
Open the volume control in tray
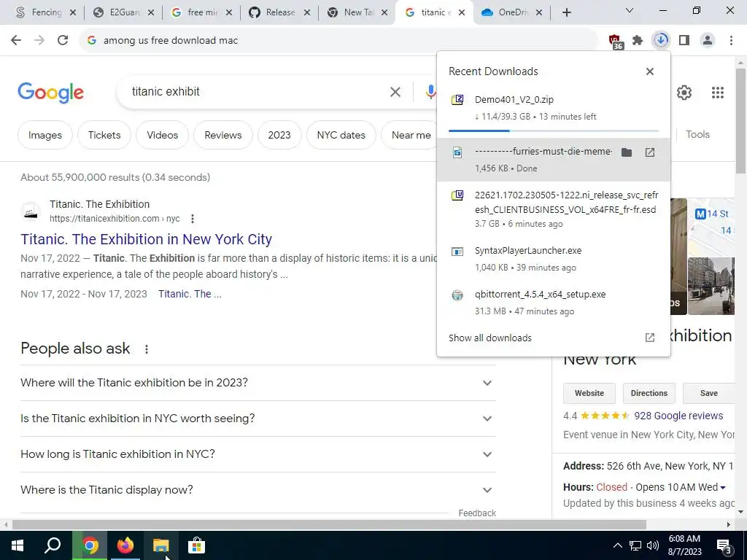653,545
